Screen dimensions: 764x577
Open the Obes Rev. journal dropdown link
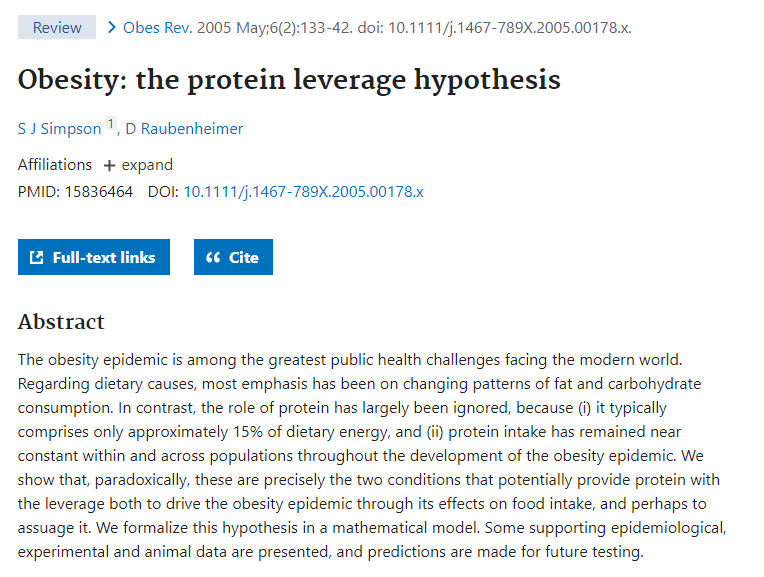(x=157, y=27)
